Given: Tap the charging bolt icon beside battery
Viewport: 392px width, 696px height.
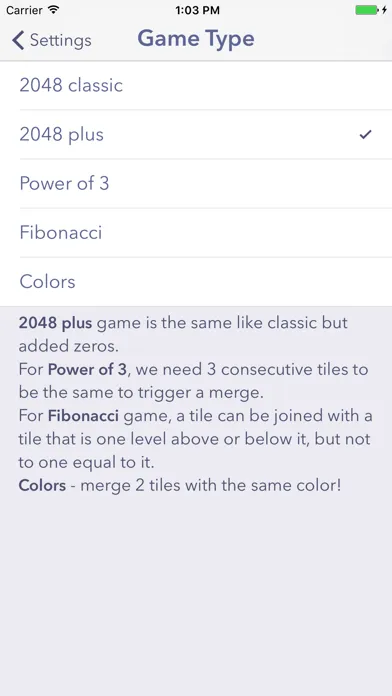Looking at the screenshot, I should point(384,10).
